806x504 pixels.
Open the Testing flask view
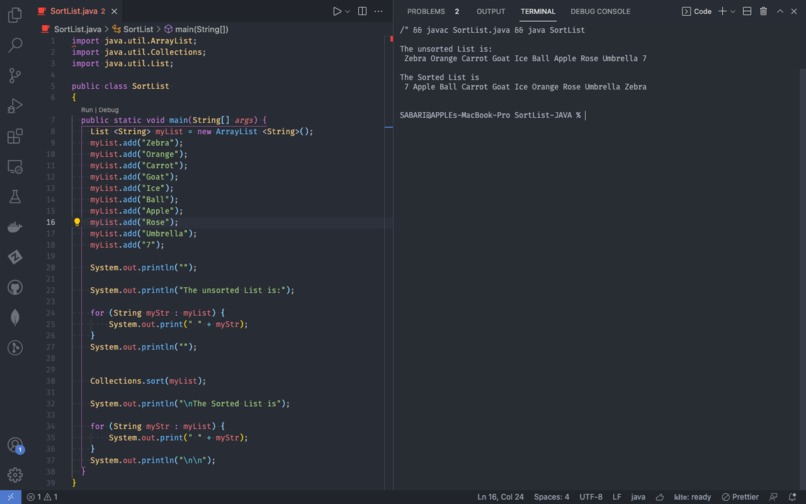coord(15,196)
